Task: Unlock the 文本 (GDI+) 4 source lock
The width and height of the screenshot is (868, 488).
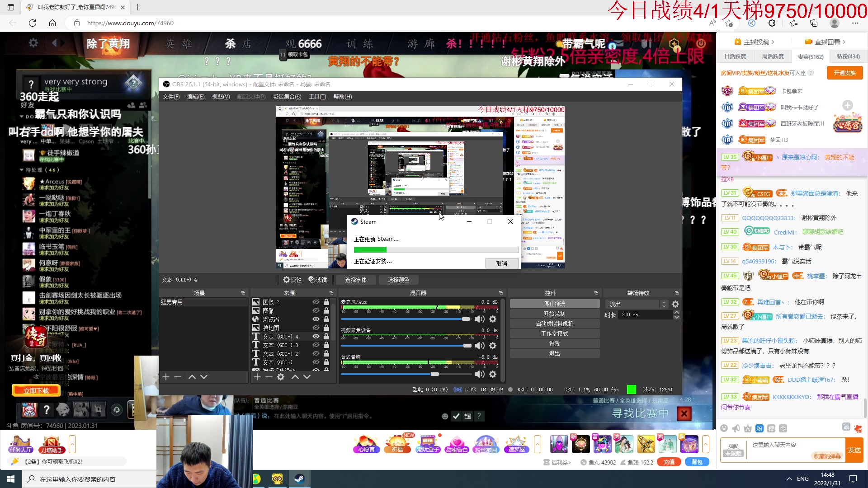Action: click(326, 337)
